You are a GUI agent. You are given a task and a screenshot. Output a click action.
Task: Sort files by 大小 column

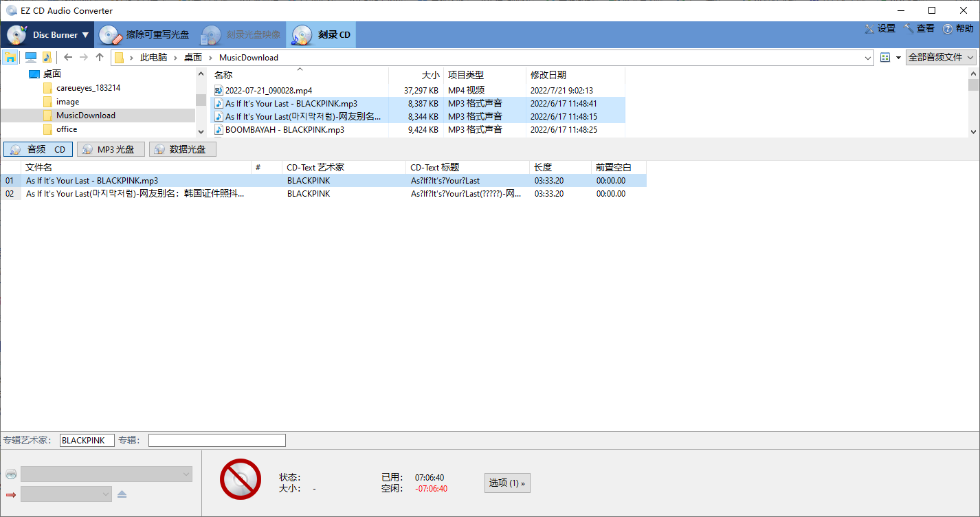416,75
